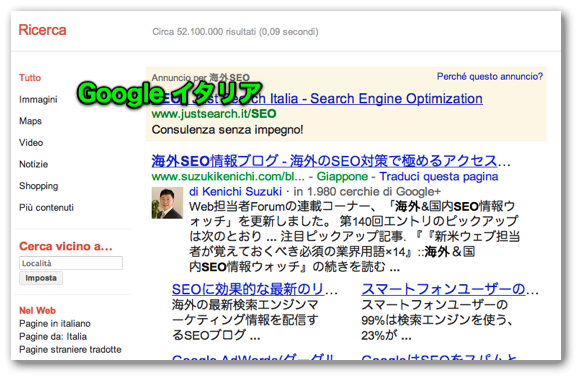The height and width of the screenshot is (377, 578).
Task: Click the Giappone label in result URL
Action: click(x=342, y=177)
